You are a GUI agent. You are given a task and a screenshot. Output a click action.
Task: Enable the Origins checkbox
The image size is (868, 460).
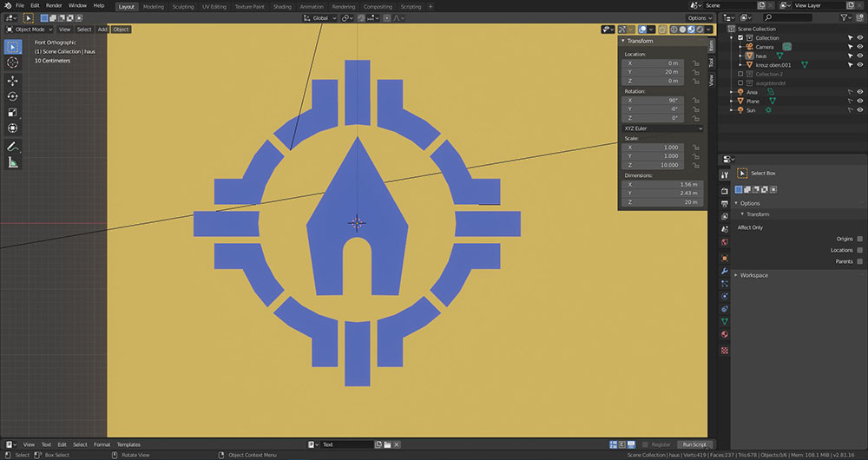[x=859, y=238]
